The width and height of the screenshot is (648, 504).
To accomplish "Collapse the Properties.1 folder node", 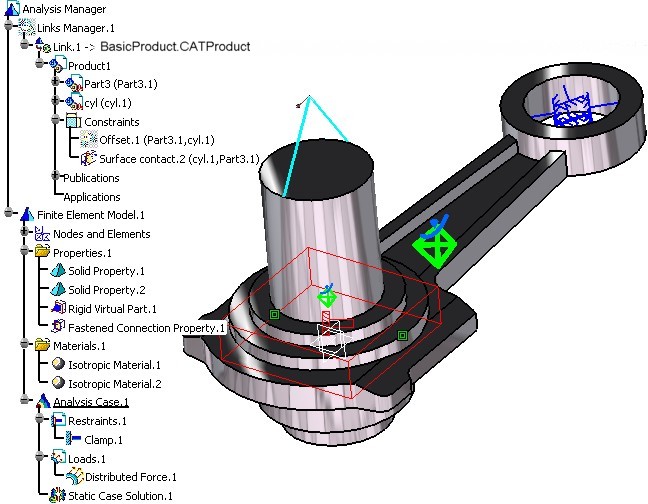I will tap(25, 252).
